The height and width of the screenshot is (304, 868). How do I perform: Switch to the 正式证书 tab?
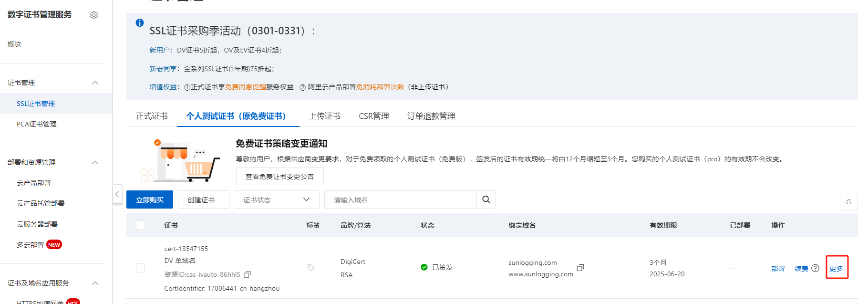[x=152, y=116]
